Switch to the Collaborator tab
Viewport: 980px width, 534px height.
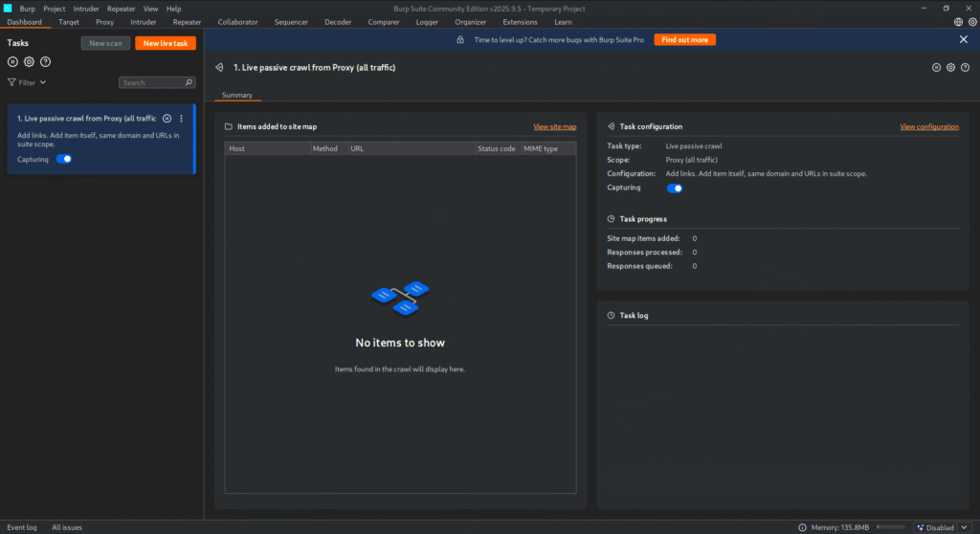[x=237, y=22]
